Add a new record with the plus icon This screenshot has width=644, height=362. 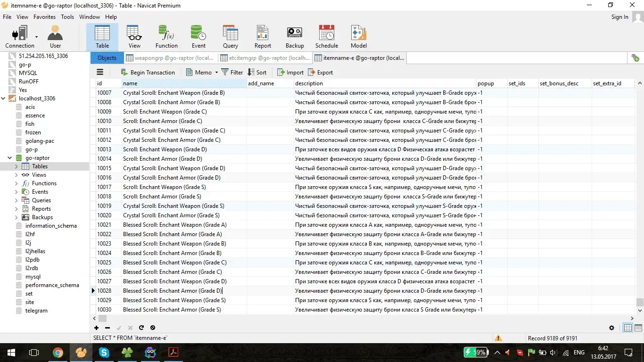point(96,328)
